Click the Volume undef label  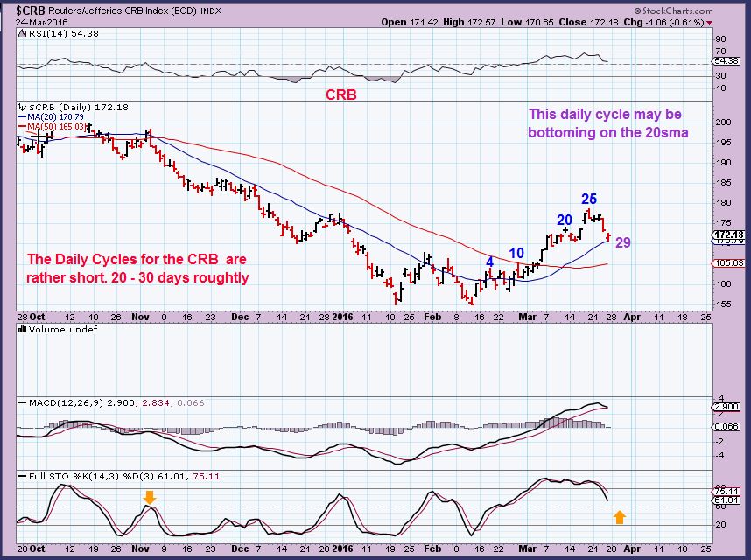coord(63,329)
